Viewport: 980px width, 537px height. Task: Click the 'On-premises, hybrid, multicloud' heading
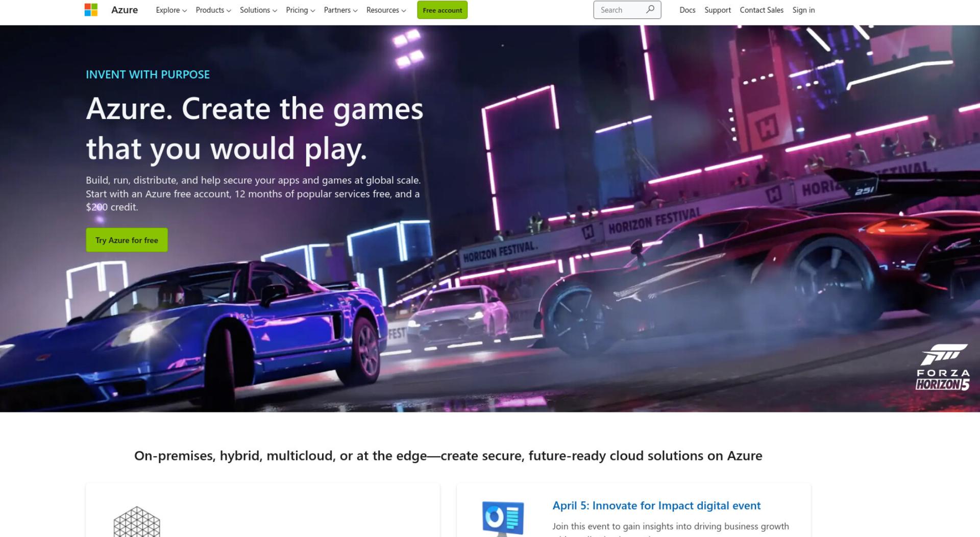pyautogui.click(x=448, y=456)
